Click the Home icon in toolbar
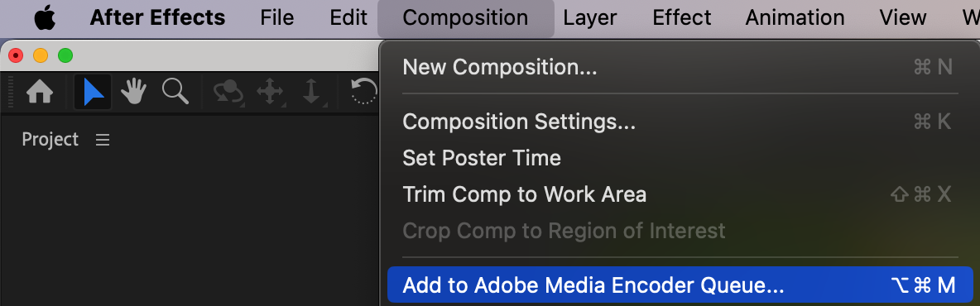This screenshot has height=306, width=980. [40, 93]
